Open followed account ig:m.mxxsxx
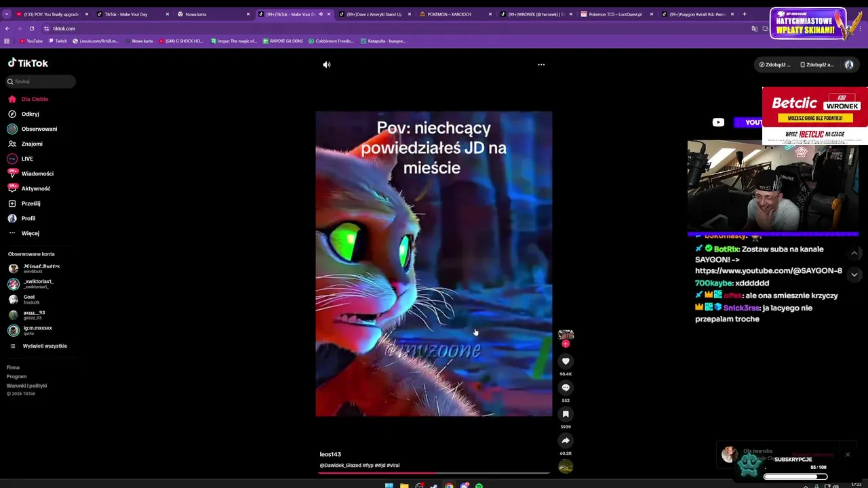Screen dimensions: 868x488 pyautogui.click(x=31, y=330)
